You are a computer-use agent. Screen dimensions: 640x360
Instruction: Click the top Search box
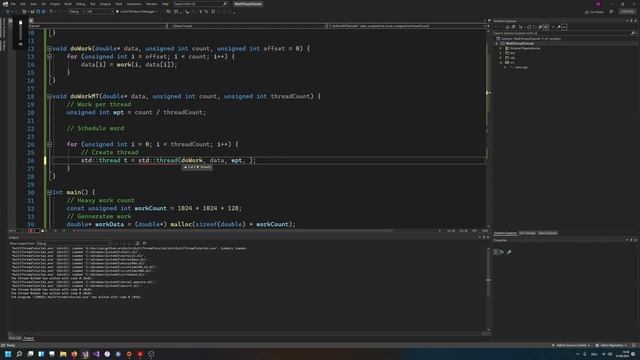point(200,4)
